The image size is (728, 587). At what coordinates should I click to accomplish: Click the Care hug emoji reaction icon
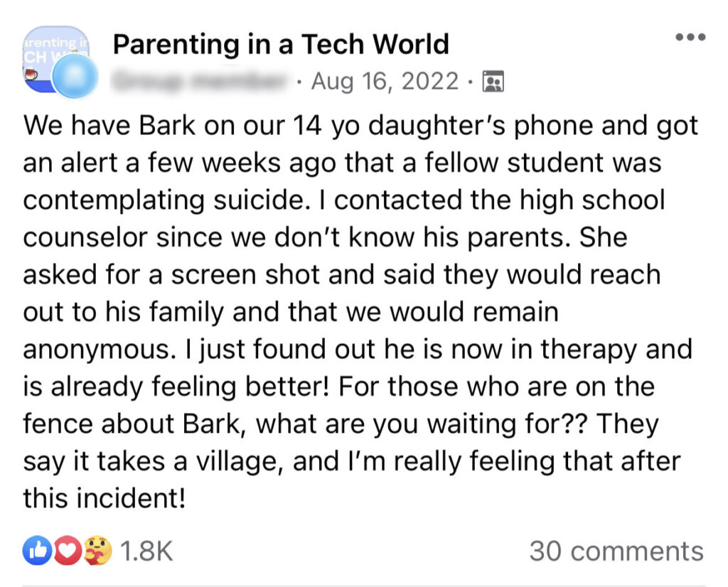pyautogui.click(x=96, y=551)
